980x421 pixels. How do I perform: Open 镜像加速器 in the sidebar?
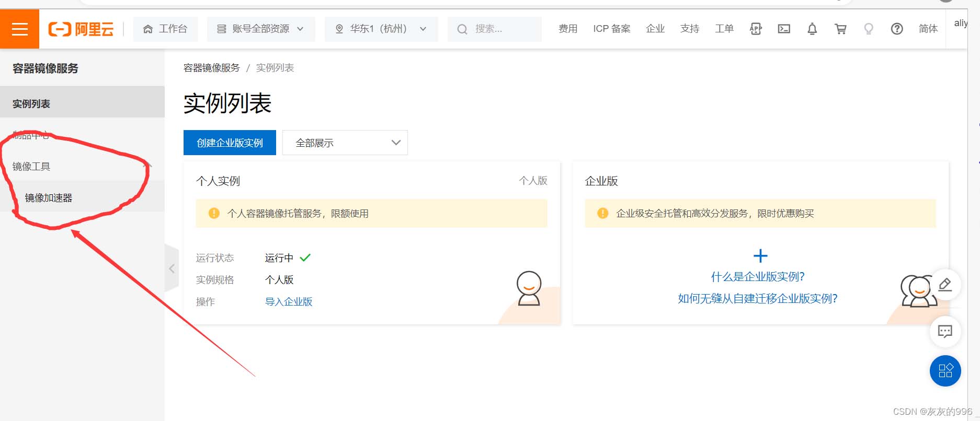tap(82, 197)
